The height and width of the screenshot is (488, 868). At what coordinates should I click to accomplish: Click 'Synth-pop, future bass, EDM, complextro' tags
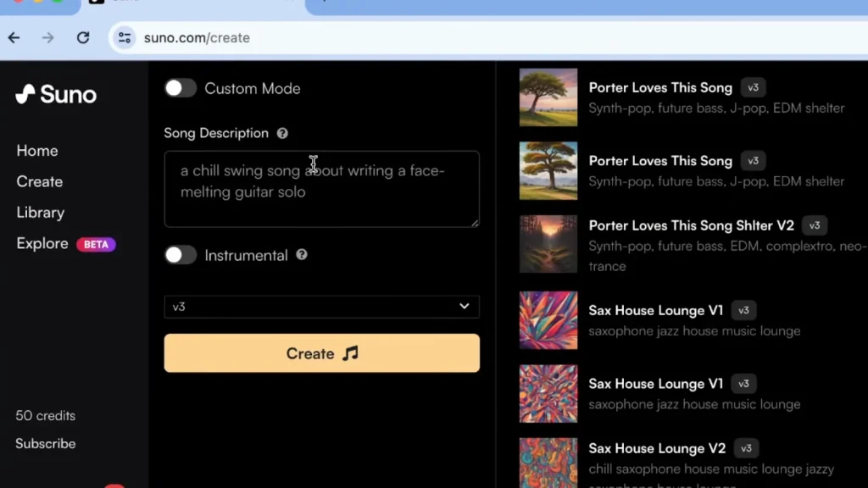[727, 256]
